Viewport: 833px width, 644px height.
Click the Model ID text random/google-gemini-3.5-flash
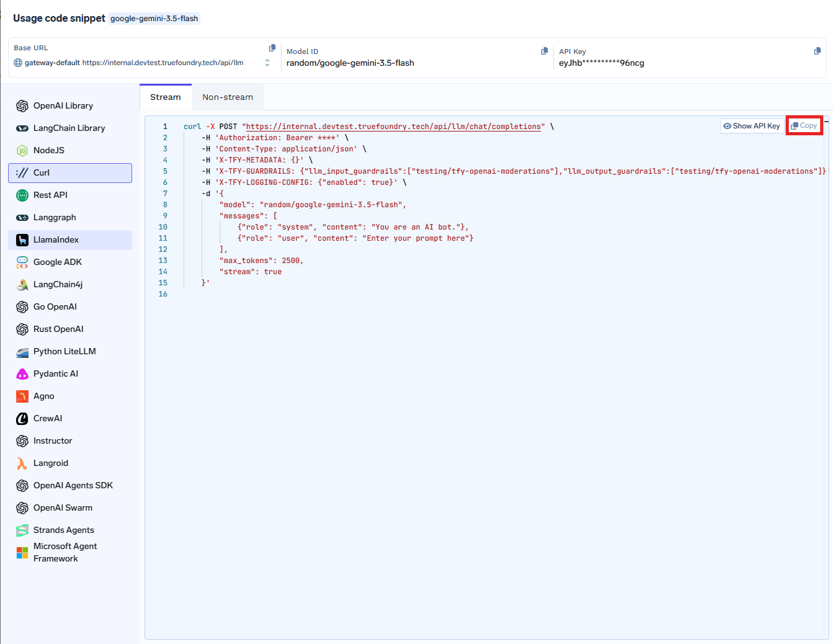coord(350,63)
